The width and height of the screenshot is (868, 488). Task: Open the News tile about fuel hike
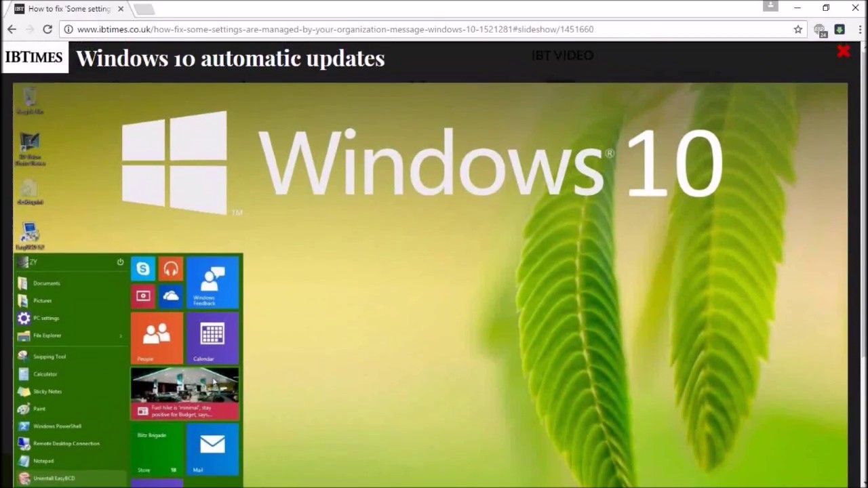tap(184, 393)
